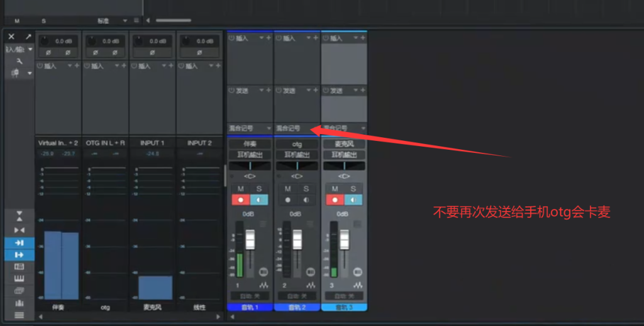Add an insert to OTG IN channel

(124, 66)
